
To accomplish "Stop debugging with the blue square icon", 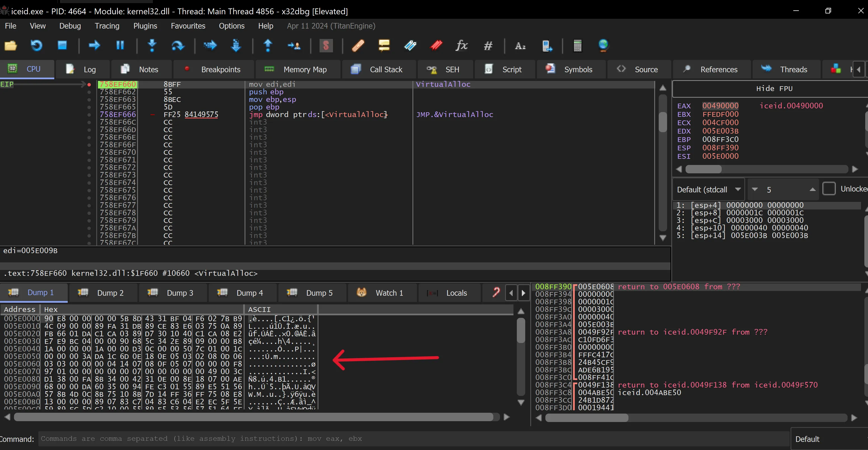I will (62, 46).
